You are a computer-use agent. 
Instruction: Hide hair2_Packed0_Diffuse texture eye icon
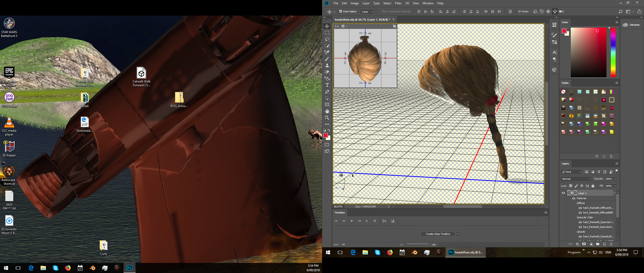(x=580, y=208)
